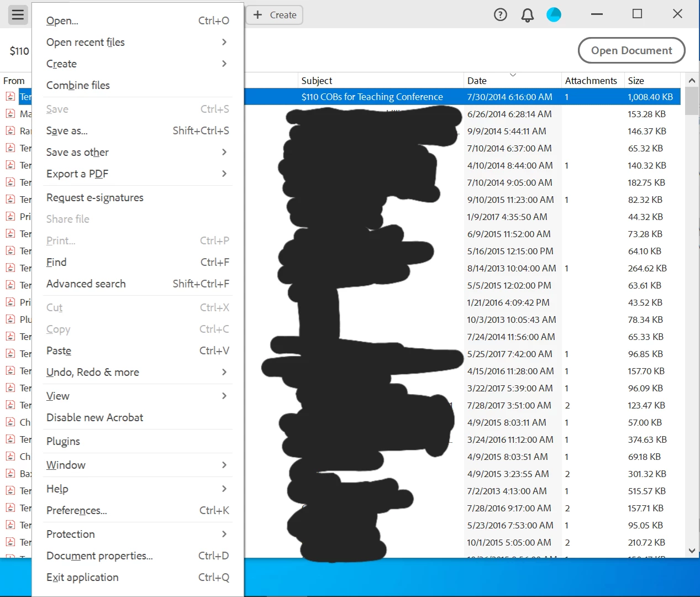Click the 43.52 KB size cell
Image resolution: width=700 pixels, height=597 pixels.
click(x=645, y=302)
